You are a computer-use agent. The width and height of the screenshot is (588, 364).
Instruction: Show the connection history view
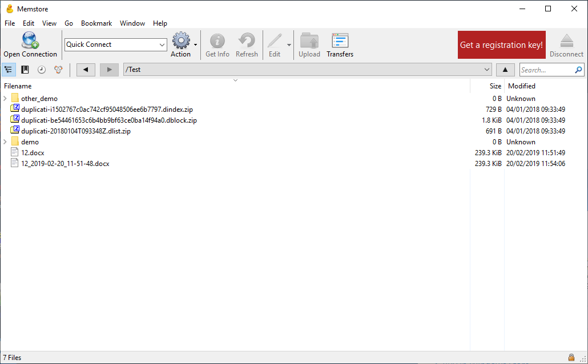[42, 70]
